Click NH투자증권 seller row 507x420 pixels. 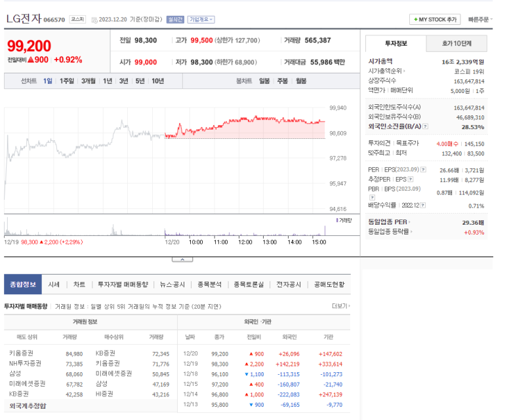[x=25, y=364]
